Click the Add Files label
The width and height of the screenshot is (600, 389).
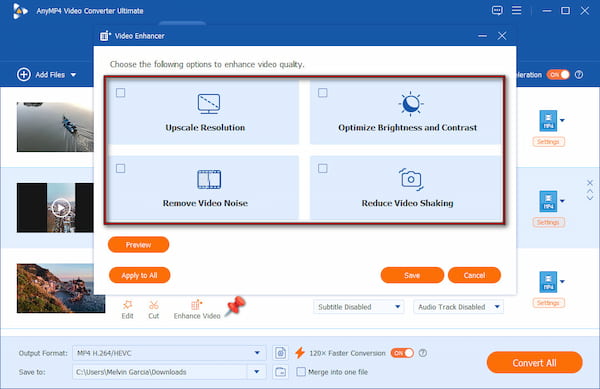click(x=50, y=75)
